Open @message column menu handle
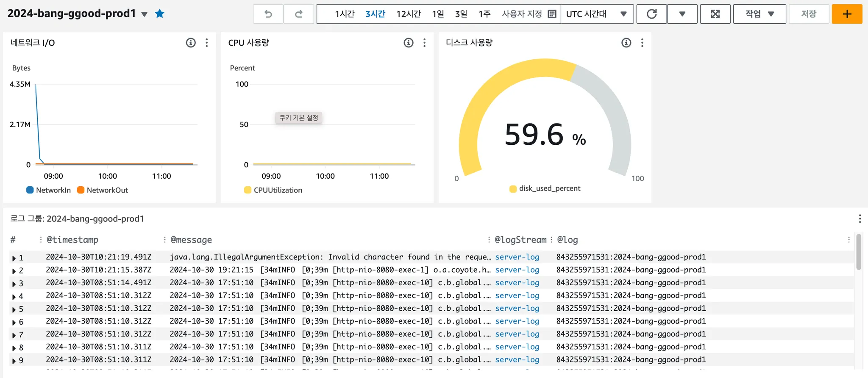This screenshot has height=378, width=868. pyautogui.click(x=489, y=240)
